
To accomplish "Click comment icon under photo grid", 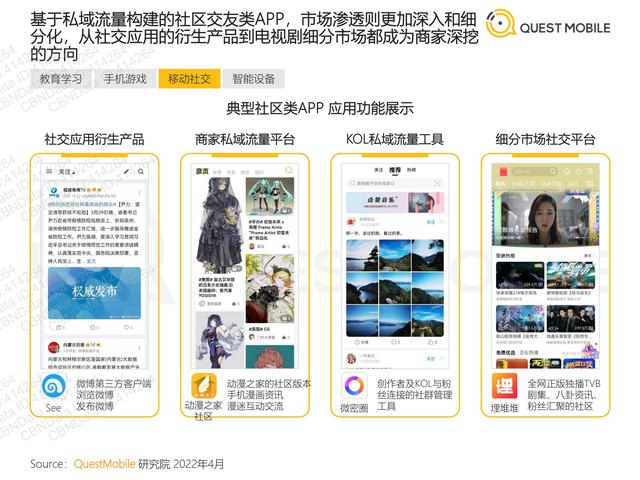I will [x=395, y=342].
